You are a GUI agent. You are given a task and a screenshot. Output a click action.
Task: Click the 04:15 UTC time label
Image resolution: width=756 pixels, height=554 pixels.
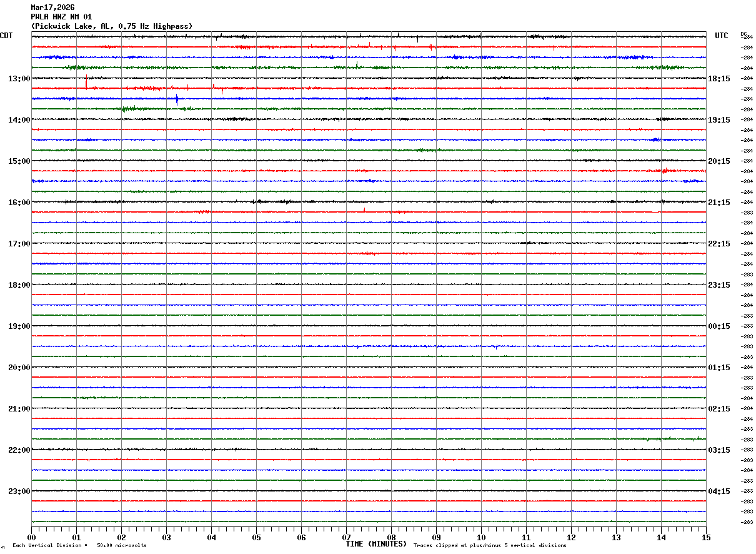click(719, 491)
